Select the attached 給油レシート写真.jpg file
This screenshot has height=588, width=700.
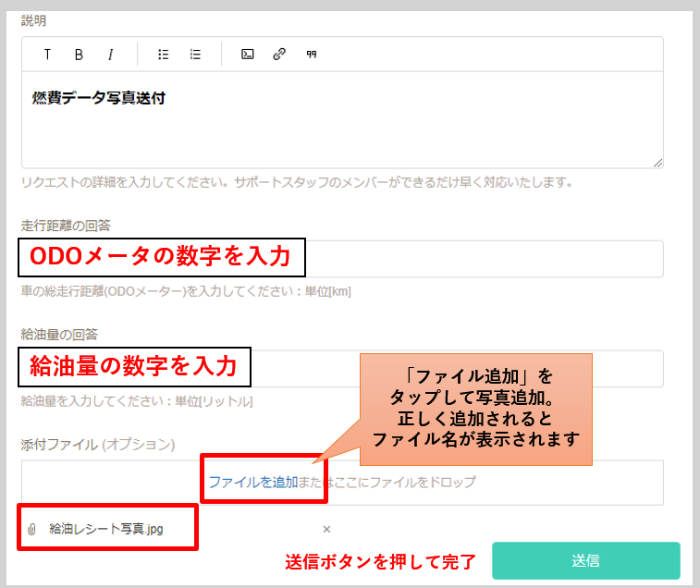[106, 529]
